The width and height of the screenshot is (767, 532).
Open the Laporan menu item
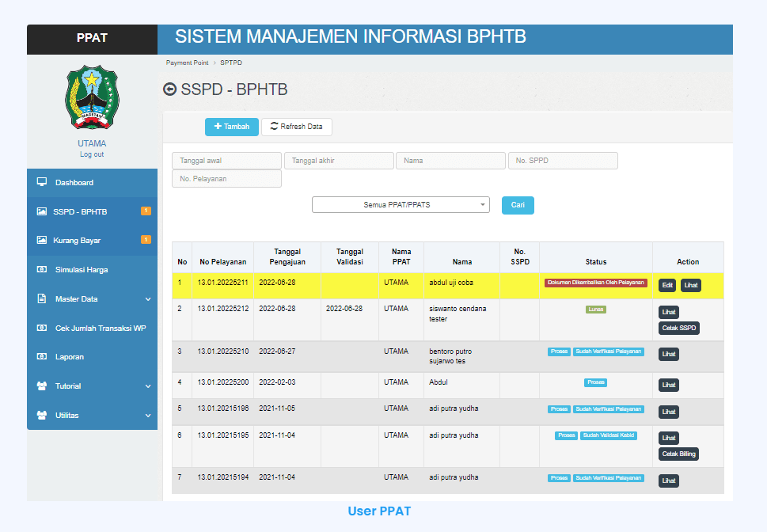tap(92, 357)
